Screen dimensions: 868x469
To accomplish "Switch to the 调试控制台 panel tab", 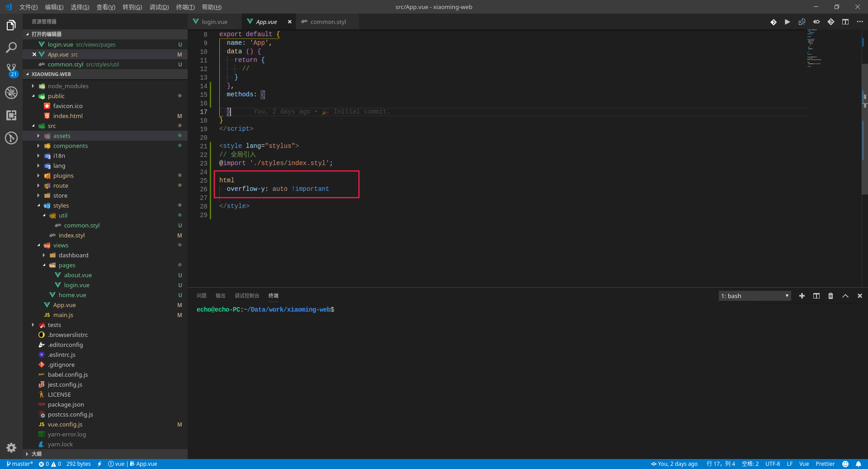I will 247,296.
